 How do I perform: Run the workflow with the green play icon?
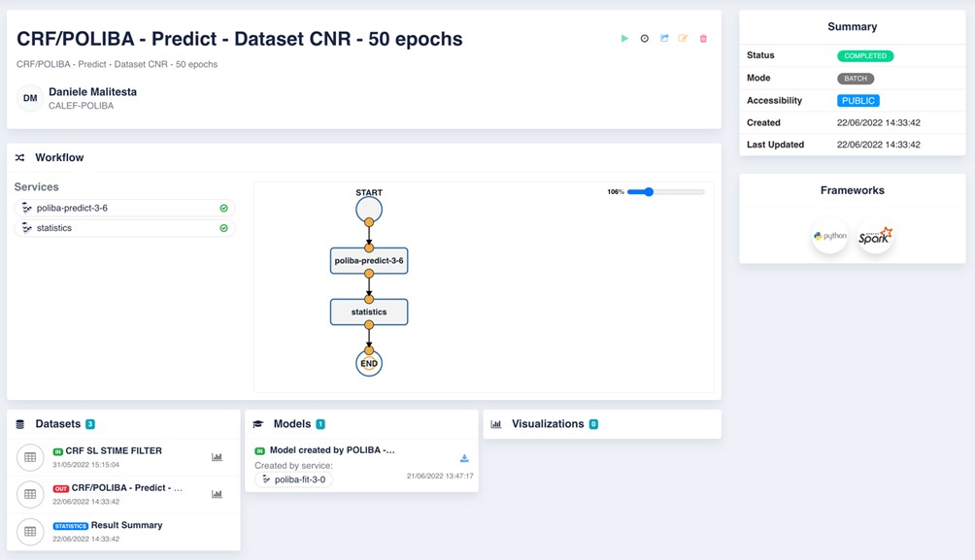(624, 39)
